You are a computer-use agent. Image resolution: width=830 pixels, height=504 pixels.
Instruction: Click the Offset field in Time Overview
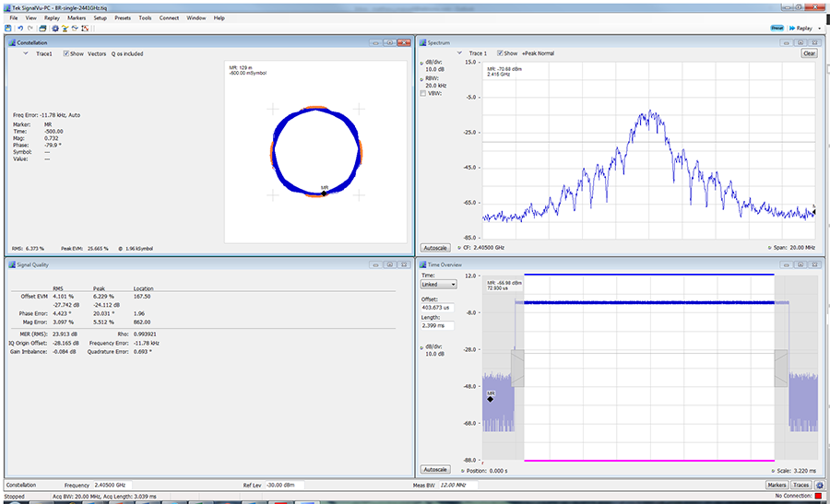click(437, 307)
